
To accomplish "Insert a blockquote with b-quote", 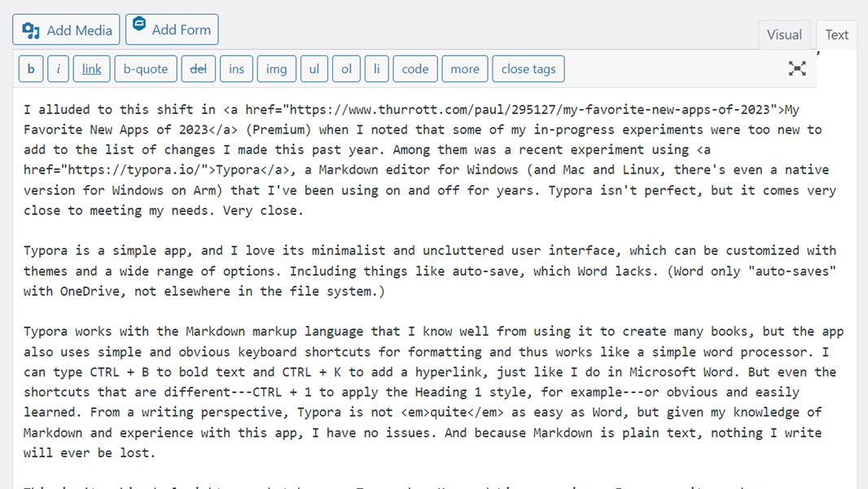I will [145, 69].
